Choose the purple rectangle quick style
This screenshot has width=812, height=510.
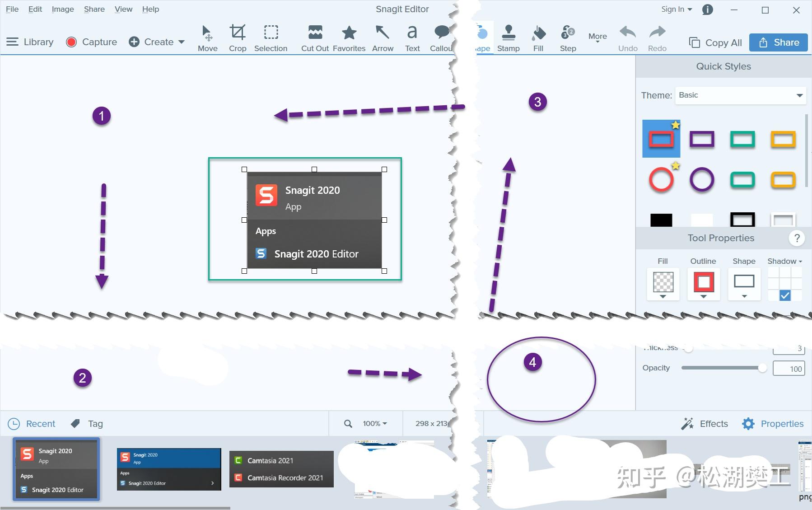(702, 139)
